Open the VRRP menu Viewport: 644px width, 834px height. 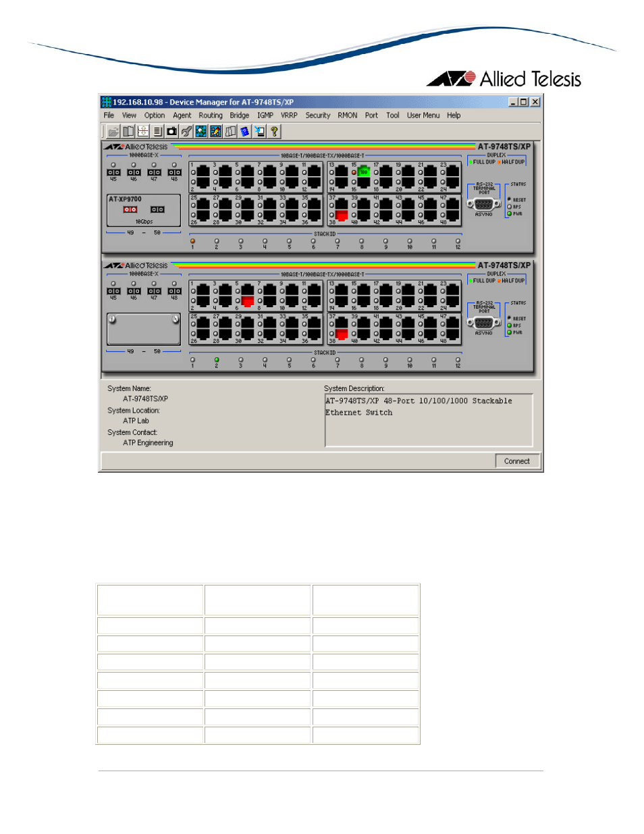pos(290,115)
